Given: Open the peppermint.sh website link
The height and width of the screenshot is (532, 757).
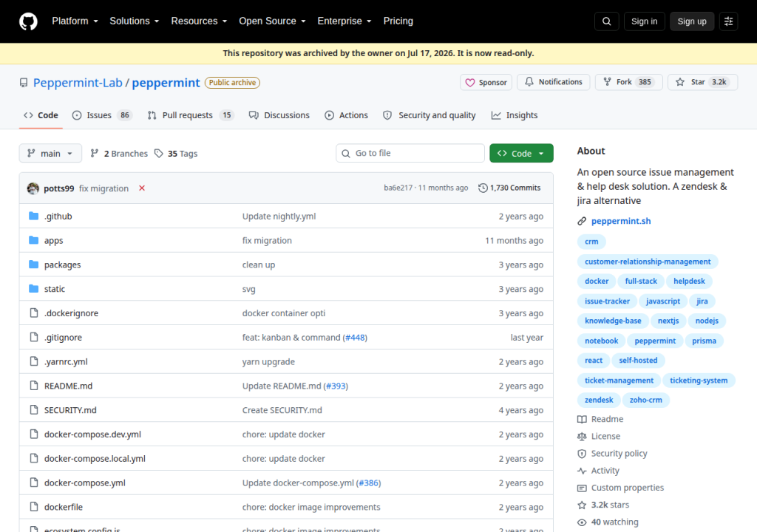Looking at the screenshot, I should 621,221.
